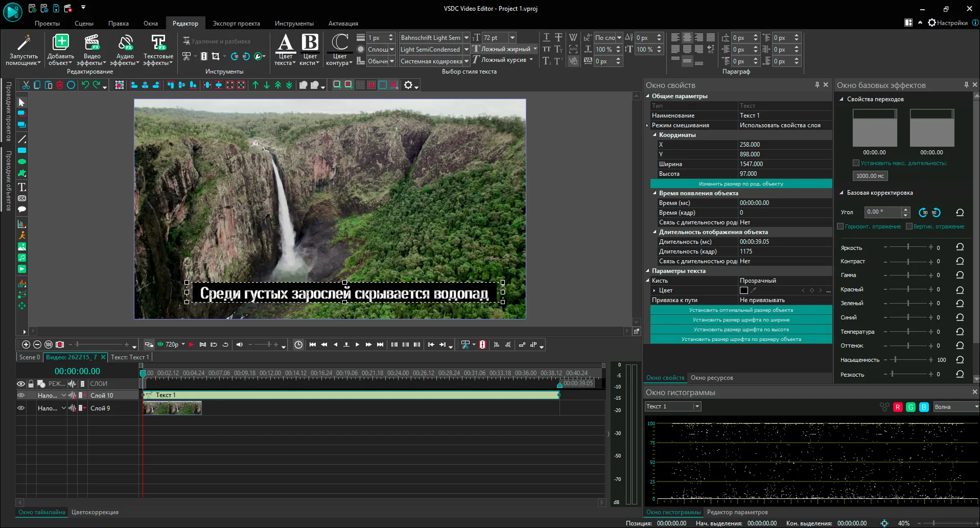Select the Text tool (T) in left toolbar

22,187
